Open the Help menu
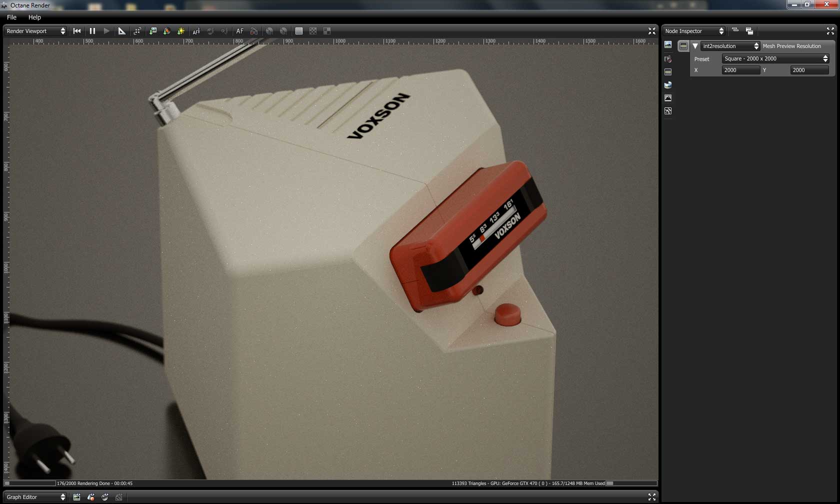 34,17
